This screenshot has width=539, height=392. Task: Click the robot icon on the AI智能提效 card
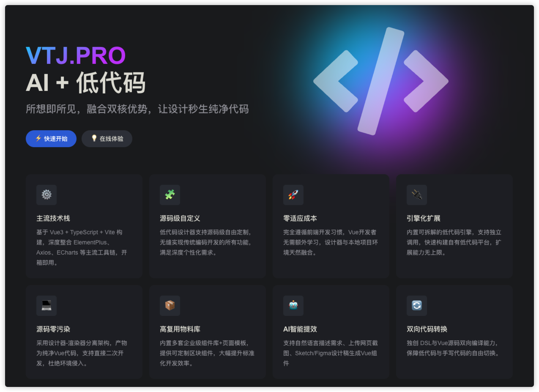[293, 306]
